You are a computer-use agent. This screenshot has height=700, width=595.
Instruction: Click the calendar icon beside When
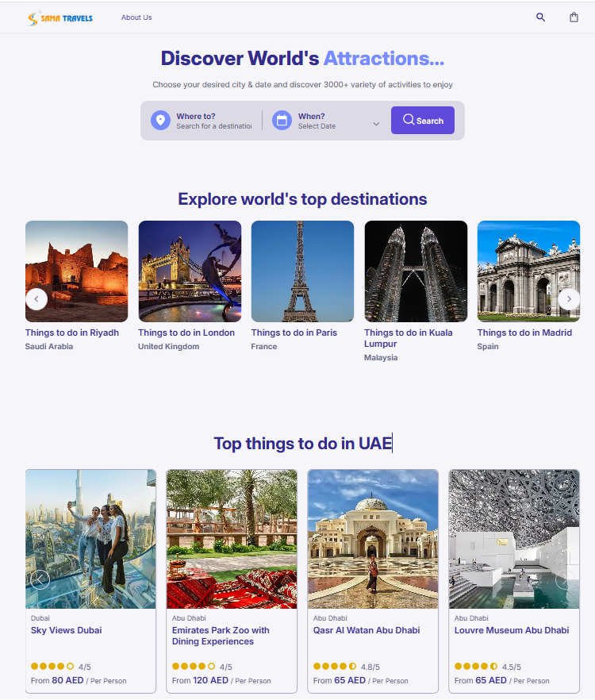(x=282, y=121)
